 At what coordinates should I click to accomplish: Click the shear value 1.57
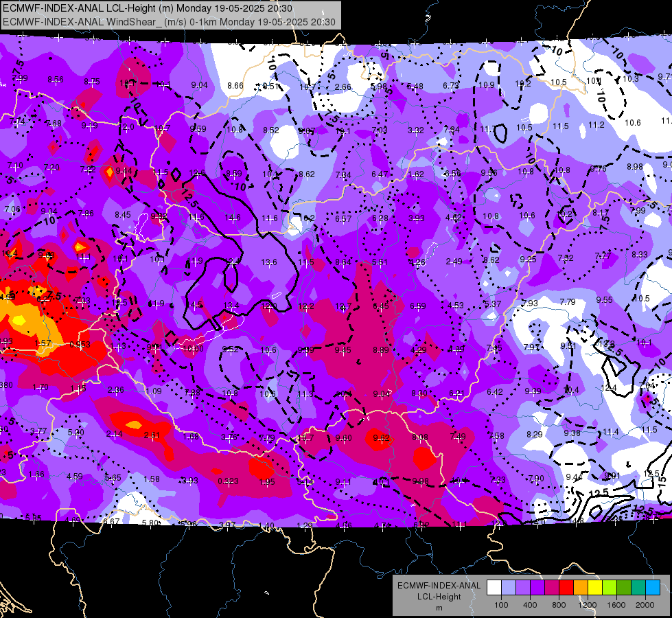(x=43, y=343)
